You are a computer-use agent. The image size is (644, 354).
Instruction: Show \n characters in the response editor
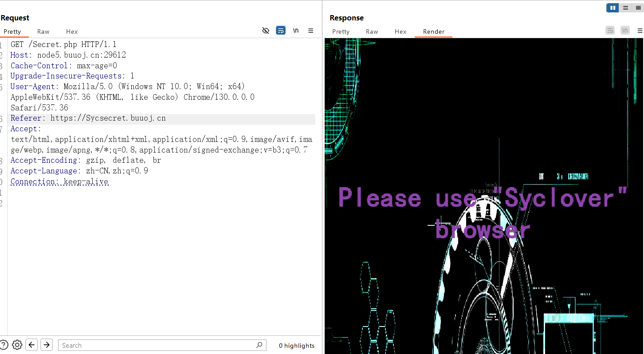[x=625, y=30]
